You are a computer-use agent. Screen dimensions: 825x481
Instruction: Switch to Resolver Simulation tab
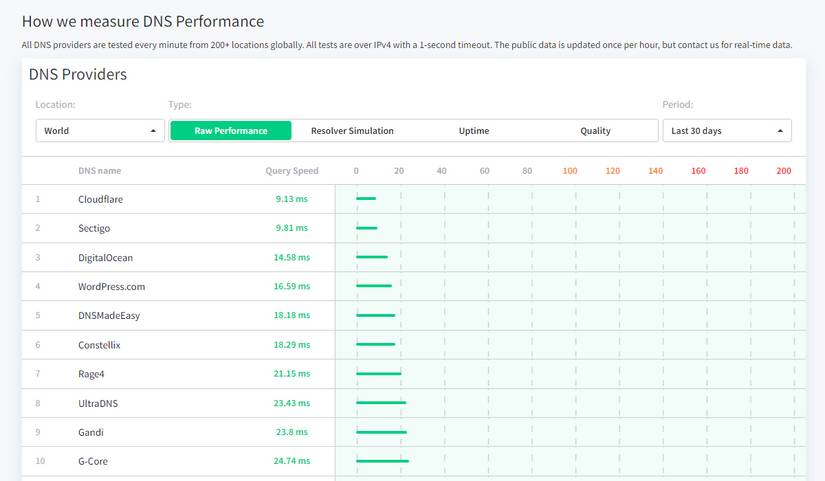pyautogui.click(x=352, y=131)
